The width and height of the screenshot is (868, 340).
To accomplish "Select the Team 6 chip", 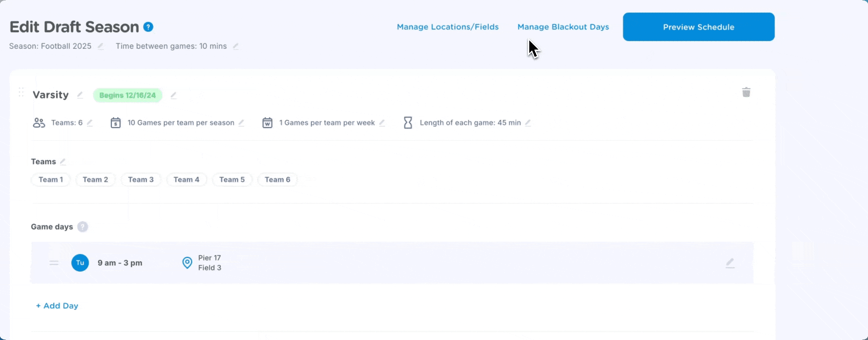I will (x=277, y=179).
